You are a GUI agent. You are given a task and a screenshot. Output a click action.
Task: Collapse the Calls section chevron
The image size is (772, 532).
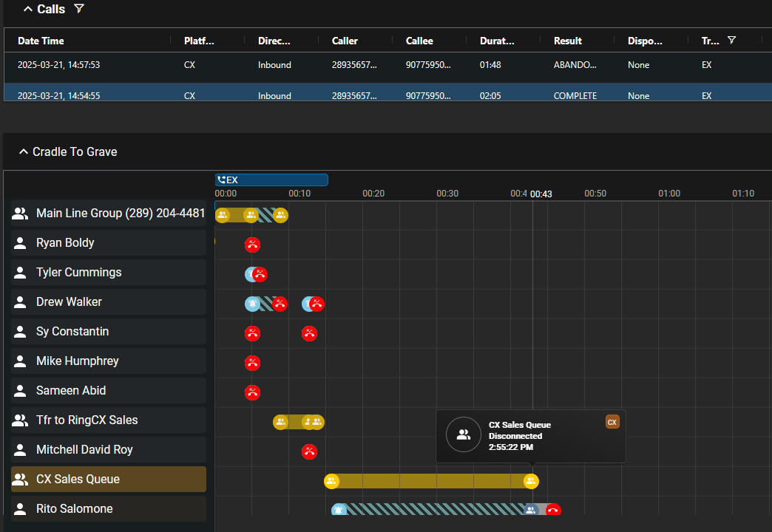[x=28, y=10]
